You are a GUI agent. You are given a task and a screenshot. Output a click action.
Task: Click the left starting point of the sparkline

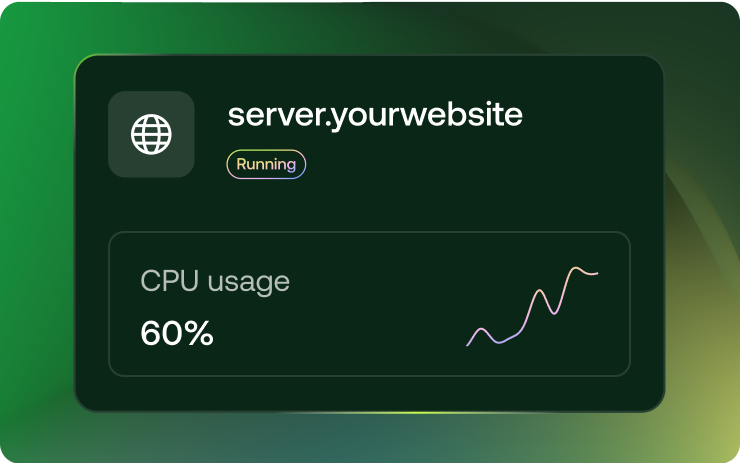pyautogui.click(x=468, y=345)
